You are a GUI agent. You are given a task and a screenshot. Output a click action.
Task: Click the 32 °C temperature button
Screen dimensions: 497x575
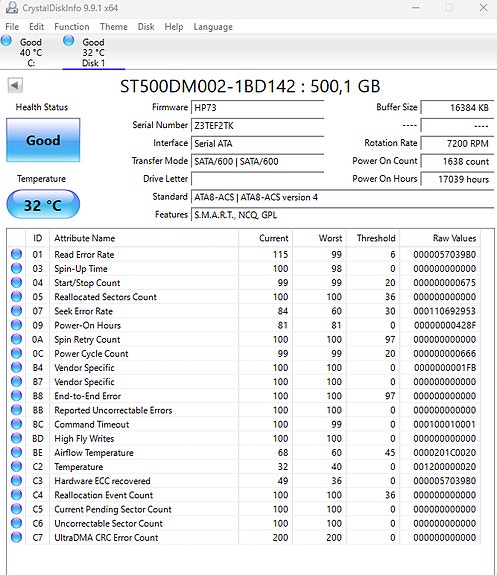(x=43, y=204)
